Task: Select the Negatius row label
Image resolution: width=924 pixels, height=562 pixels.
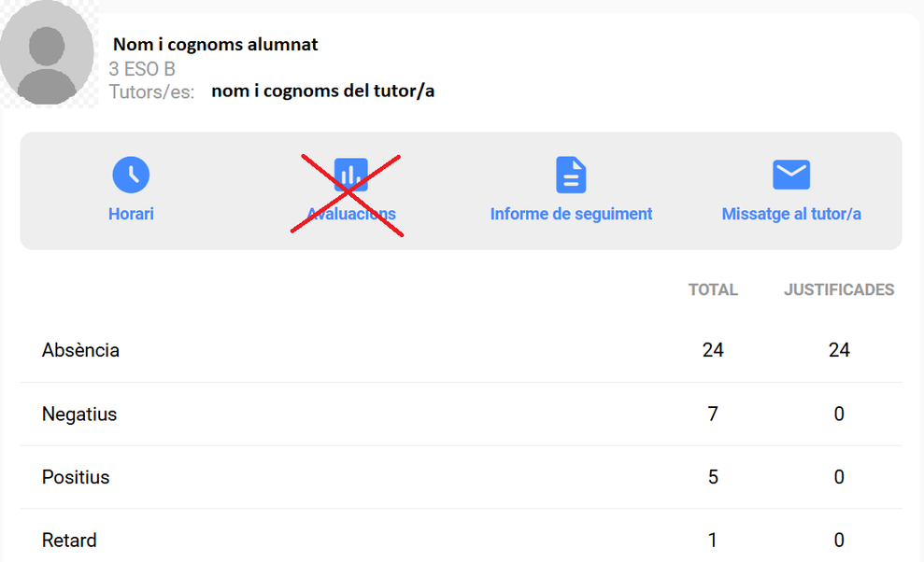Action: point(79,414)
